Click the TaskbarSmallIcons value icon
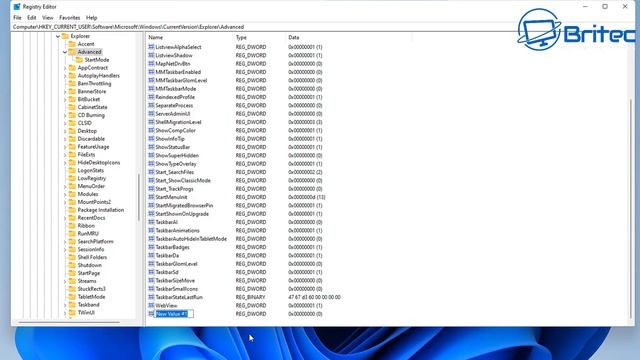The width and height of the screenshot is (640, 360). pos(151,289)
